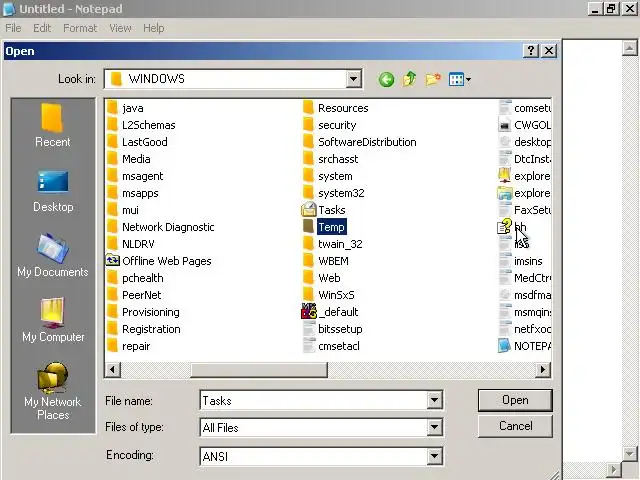Select the NOTEPAD application file
640x480 pixels.
tap(524, 346)
